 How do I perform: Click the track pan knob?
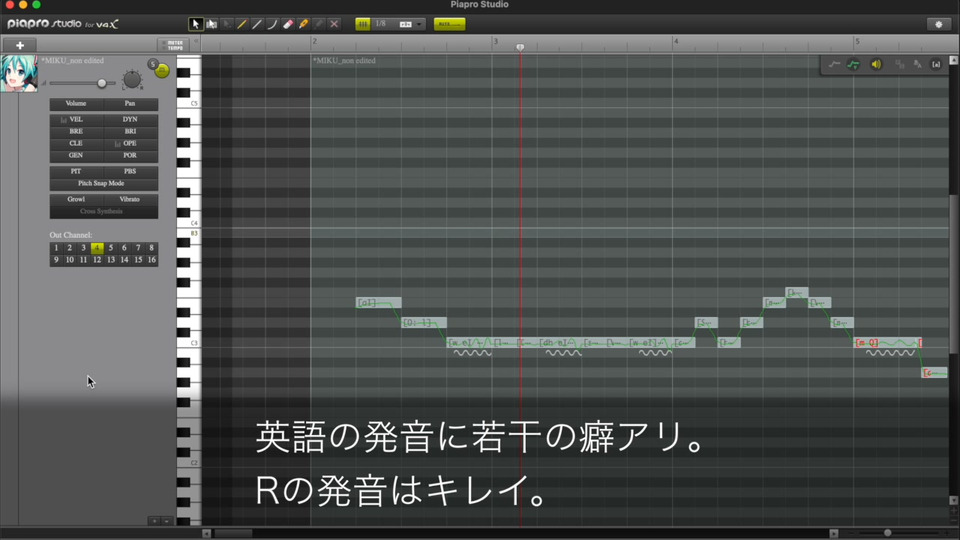pyautogui.click(x=132, y=80)
